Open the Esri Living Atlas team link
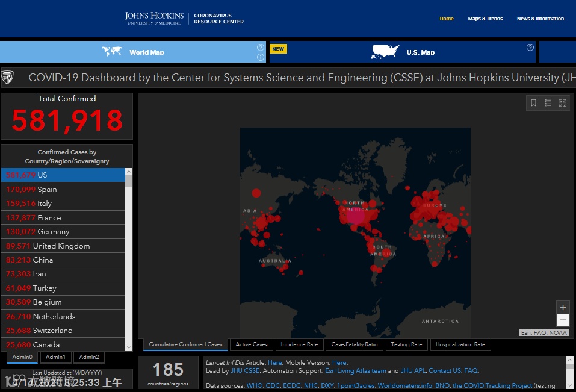576x392 pixels. point(355,371)
